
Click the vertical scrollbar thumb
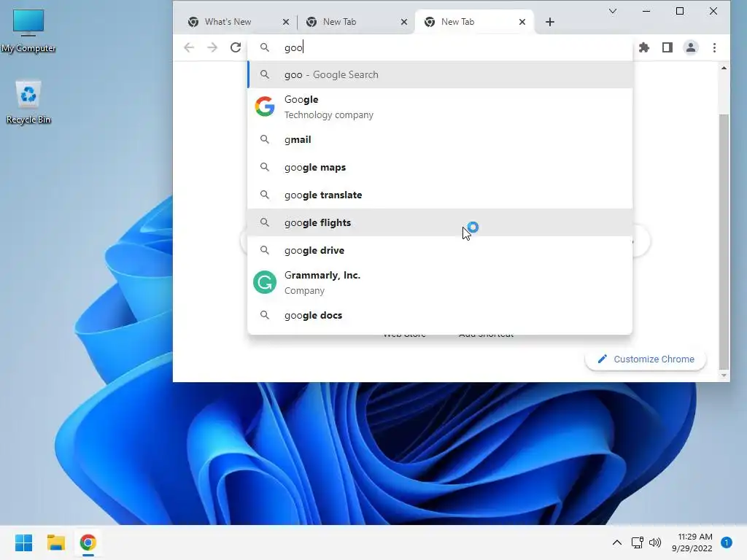[724, 241]
